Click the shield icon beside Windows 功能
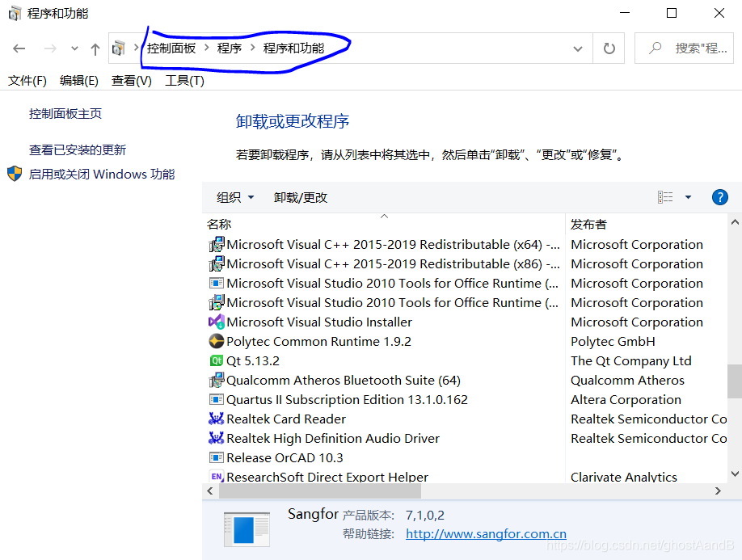This screenshot has height=560, width=742. 15,174
